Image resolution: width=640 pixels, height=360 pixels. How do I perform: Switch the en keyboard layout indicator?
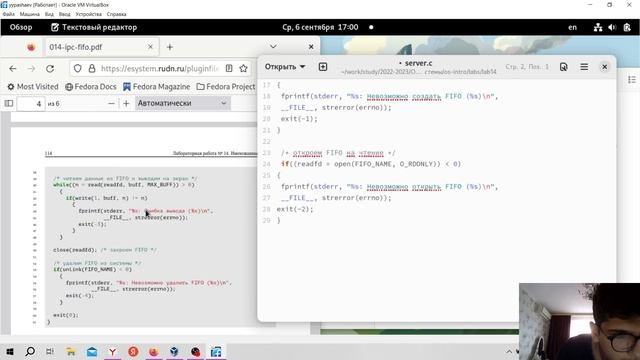click(x=573, y=27)
